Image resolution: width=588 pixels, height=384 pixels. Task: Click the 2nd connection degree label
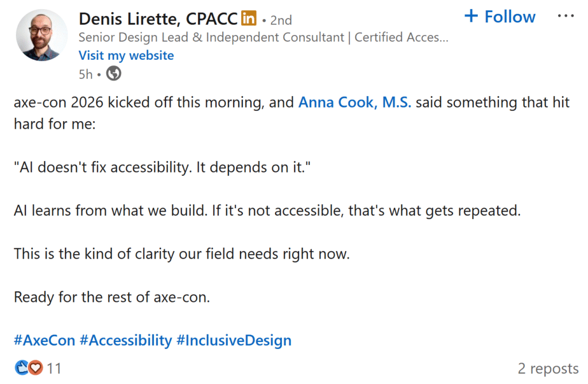[x=281, y=20]
